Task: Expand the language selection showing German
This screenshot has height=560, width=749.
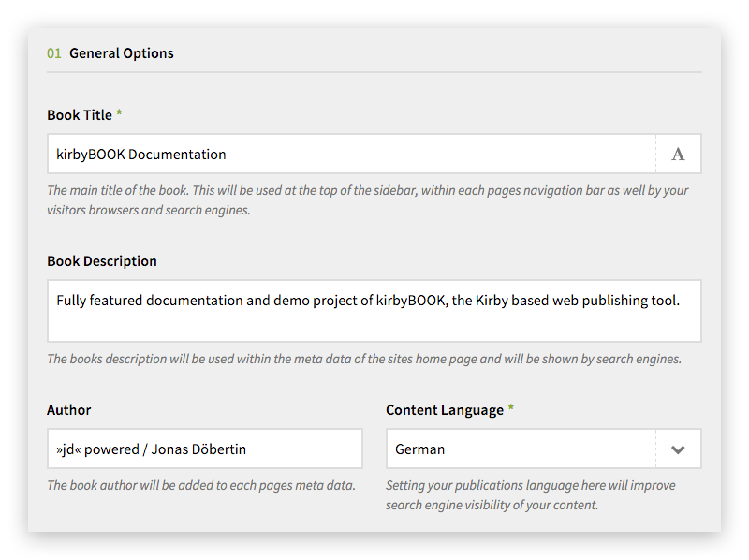Action: (x=678, y=449)
